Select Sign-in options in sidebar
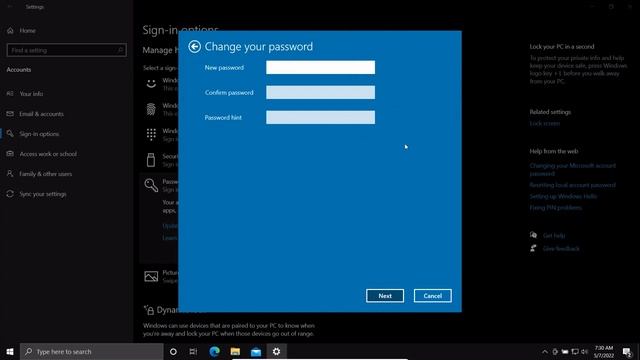Image resolution: width=640 pixels, height=360 pixels. [x=39, y=134]
